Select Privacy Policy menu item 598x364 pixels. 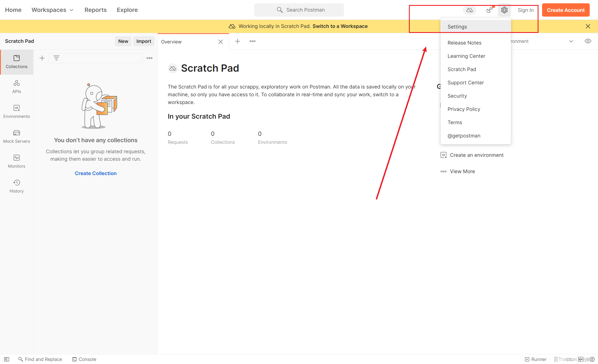click(476, 109)
